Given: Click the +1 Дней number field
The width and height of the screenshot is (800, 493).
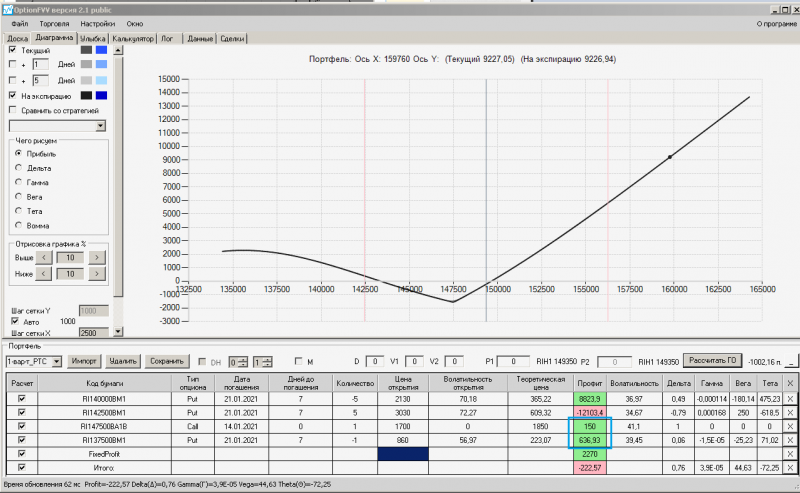Looking at the screenshot, I should coord(41,64).
